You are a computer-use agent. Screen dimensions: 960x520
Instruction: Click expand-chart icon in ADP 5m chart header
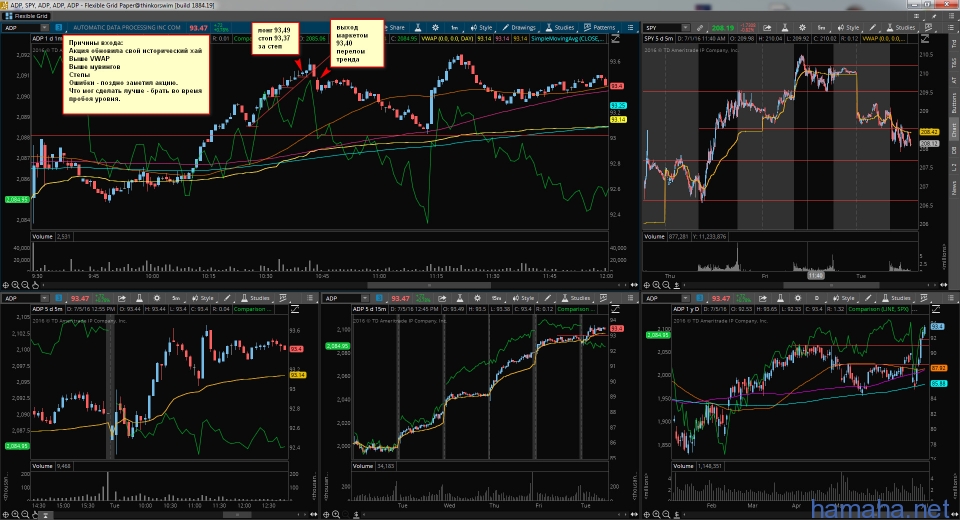click(x=294, y=309)
